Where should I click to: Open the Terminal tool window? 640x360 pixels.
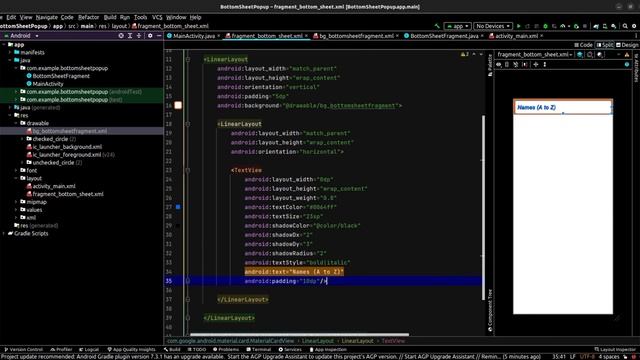coord(258,349)
